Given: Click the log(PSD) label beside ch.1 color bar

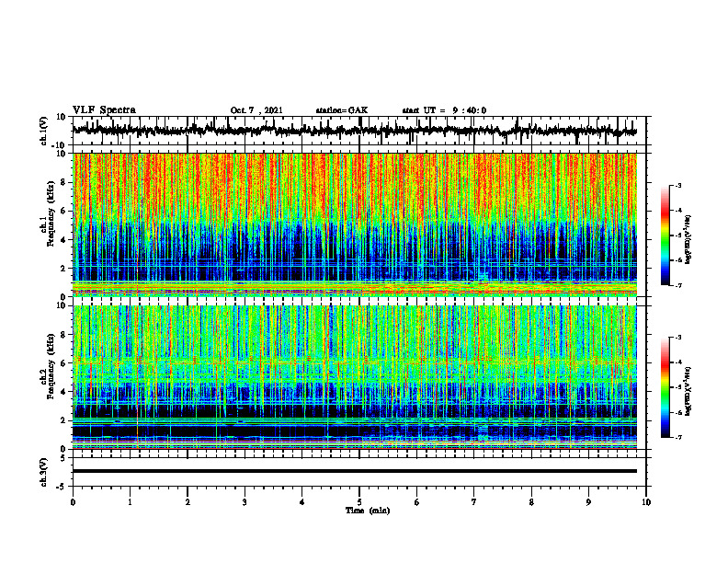Looking at the screenshot, I should coord(688,239).
